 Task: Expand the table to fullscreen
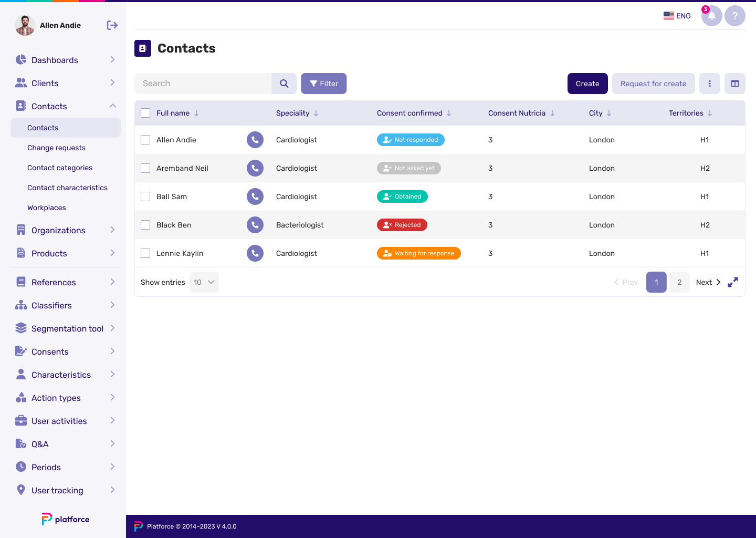(733, 282)
